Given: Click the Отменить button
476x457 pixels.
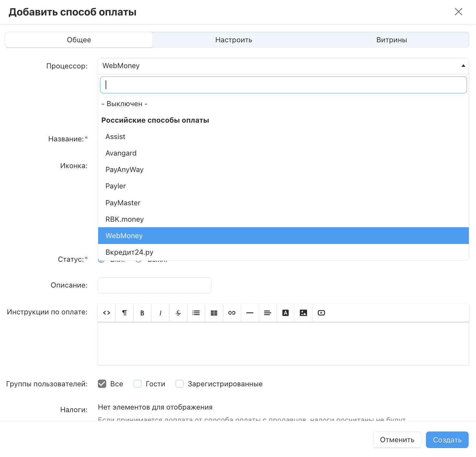Looking at the screenshot, I should click(397, 440).
